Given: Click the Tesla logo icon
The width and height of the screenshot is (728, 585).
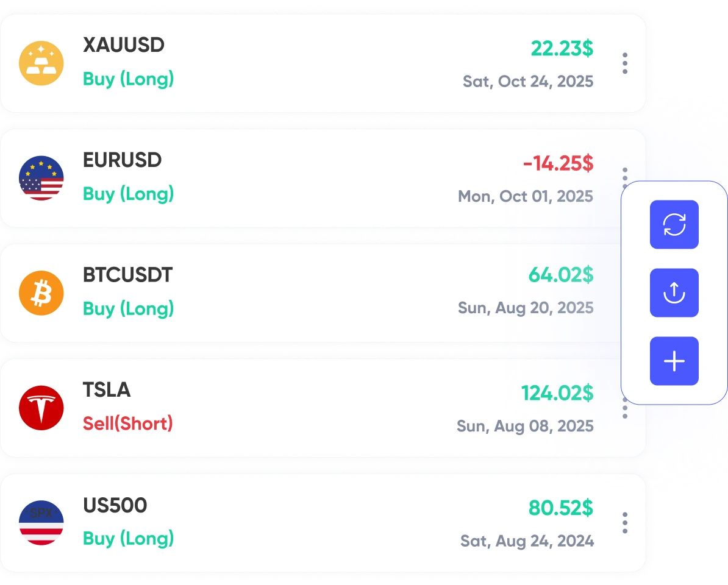Looking at the screenshot, I should 41,407.
